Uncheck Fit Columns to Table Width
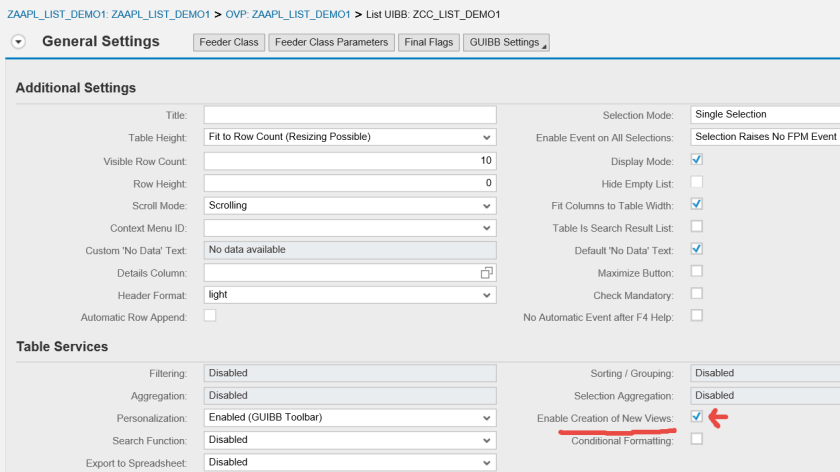 (x=697, y=204)
